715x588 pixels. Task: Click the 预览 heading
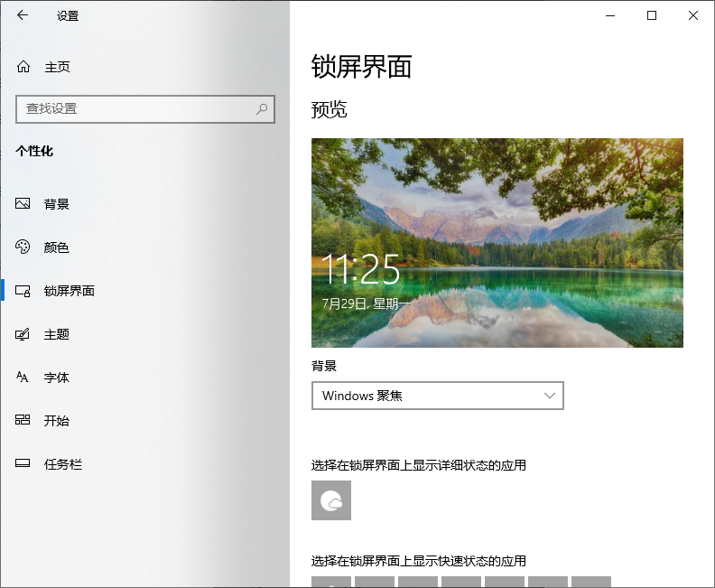pos(329,109)
